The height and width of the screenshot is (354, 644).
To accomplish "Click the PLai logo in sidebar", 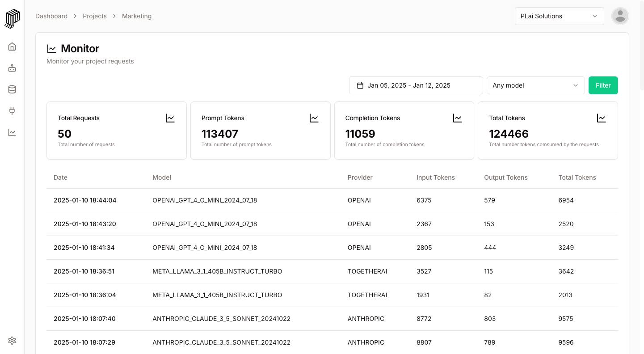I will tap(12, 18).
